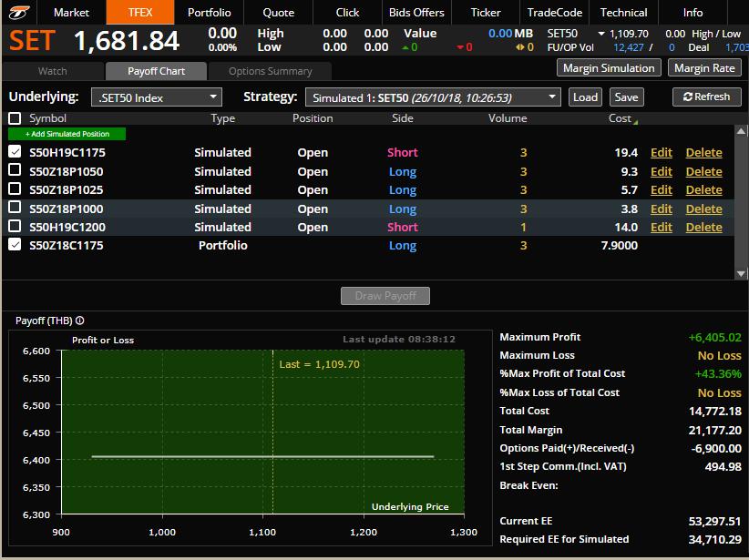Click the positions list scroll down arrow
The image size is (749, 560).
pyautogui.click(x=741, y=273)
